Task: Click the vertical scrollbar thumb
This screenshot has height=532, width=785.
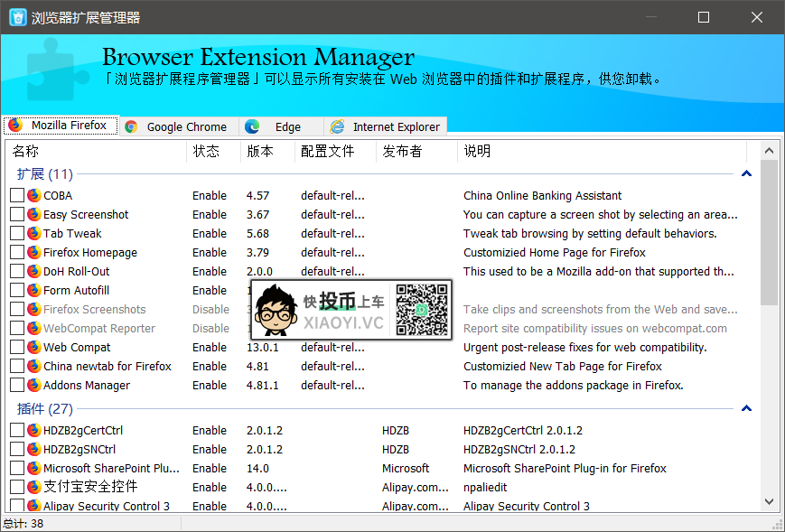Action: tap(769, 233)
